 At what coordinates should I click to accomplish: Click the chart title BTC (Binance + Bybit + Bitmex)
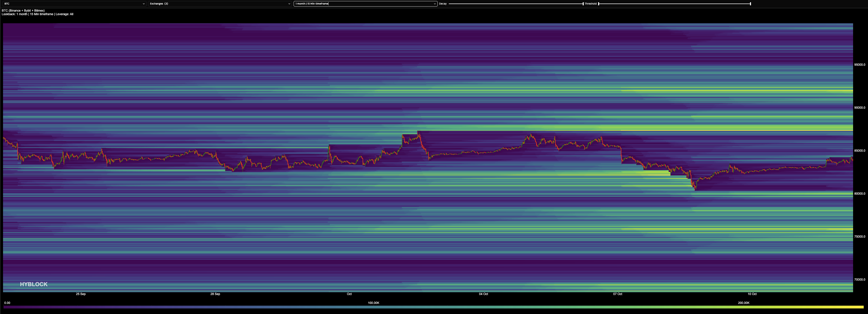coord(23,10)
